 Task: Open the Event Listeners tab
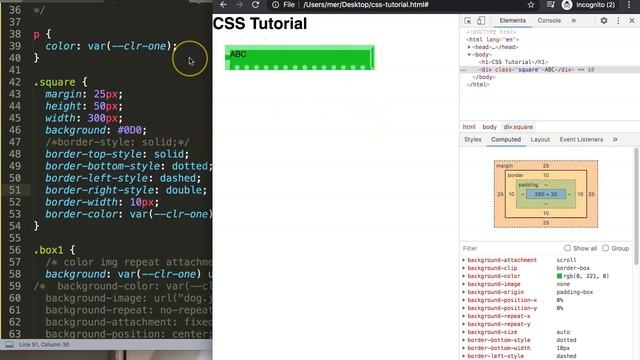pyautogui.click(x=581, y=140)
